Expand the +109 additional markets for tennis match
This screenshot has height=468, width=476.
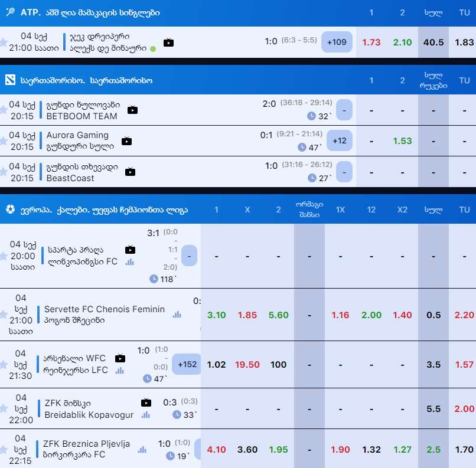(337, 42)
